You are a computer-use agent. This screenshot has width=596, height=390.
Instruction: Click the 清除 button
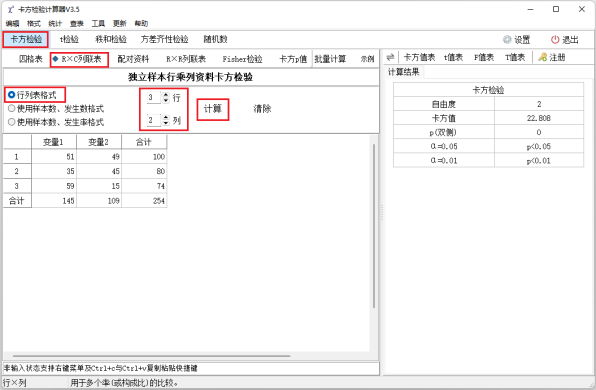tap(262, 109)
